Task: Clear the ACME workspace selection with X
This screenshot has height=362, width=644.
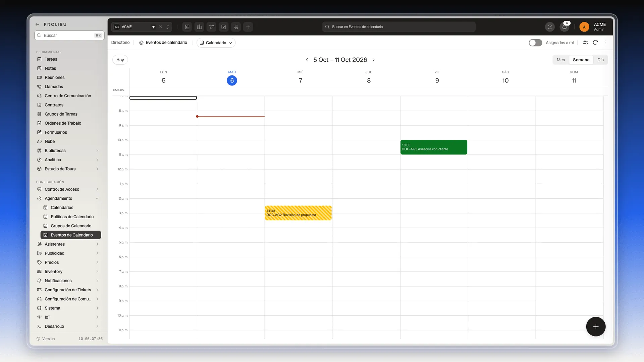Action: pos(160,27)
